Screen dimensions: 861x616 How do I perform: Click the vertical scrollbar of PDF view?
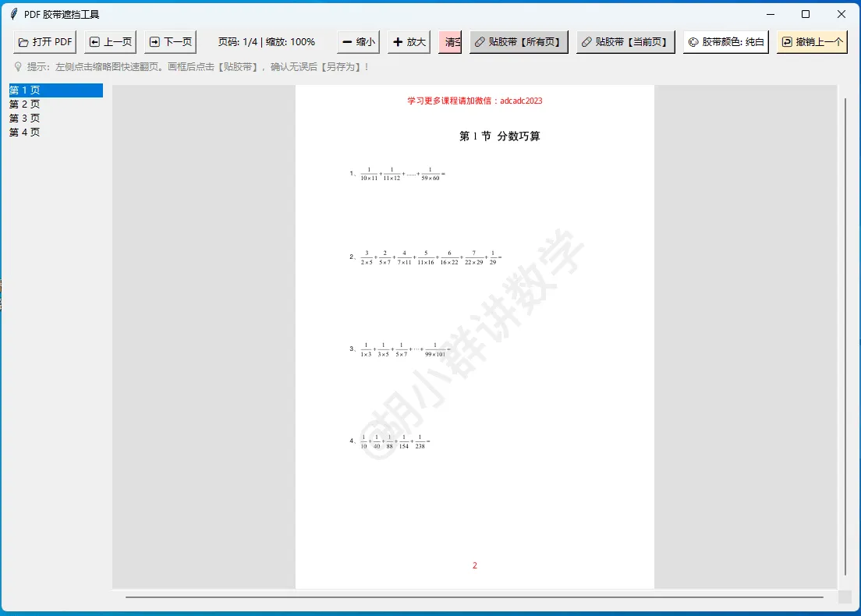tap(845, 336)
